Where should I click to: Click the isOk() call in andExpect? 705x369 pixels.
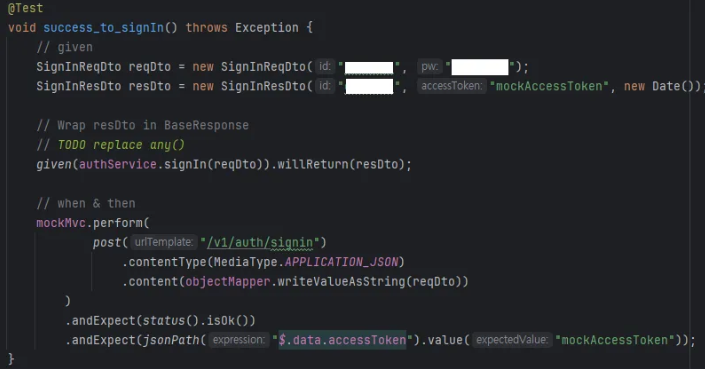click(x=227, y=321)
